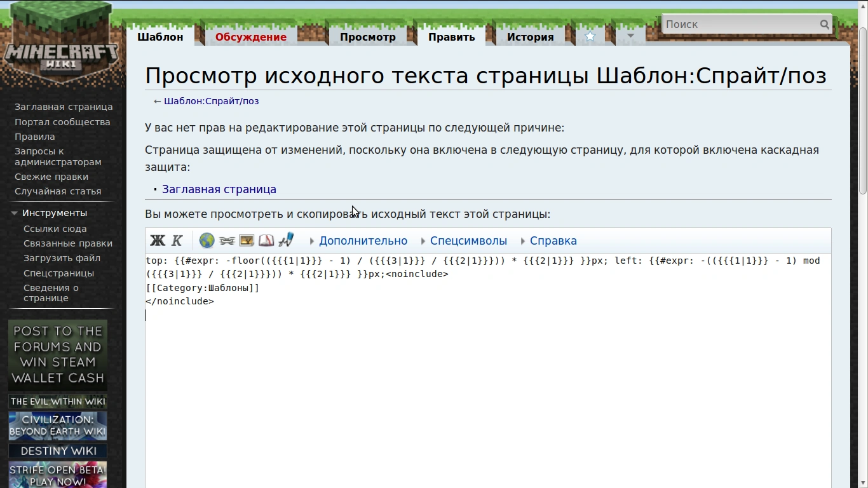Open the Minecraft Wiki logo home
This screenshot has width=868, height=488.
coord(61,44)
